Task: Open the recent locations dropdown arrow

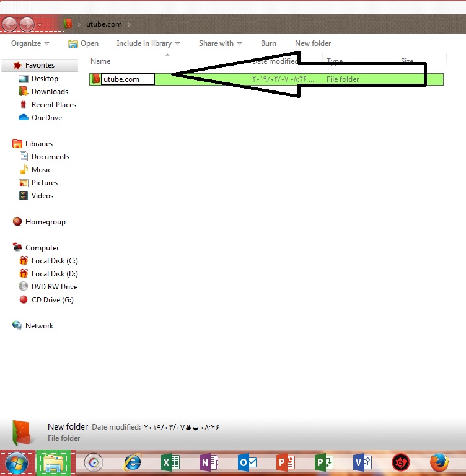Action: [40, 25]
